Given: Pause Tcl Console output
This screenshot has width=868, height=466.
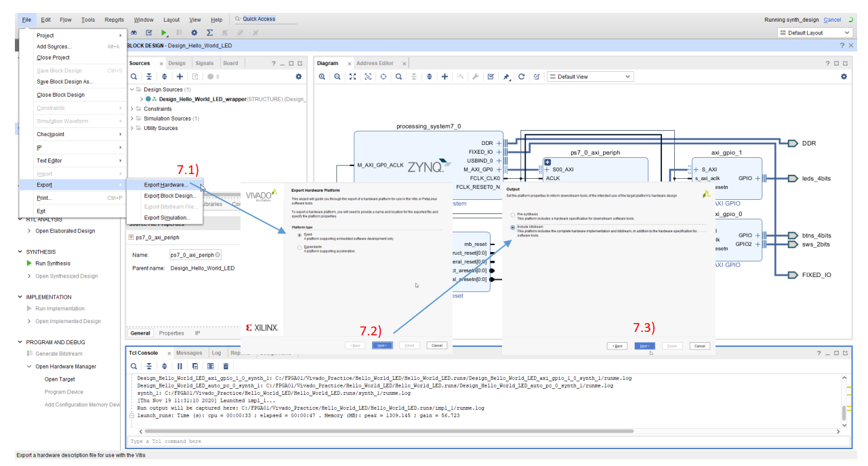Looking at the screenshot, I should point(180,366).
